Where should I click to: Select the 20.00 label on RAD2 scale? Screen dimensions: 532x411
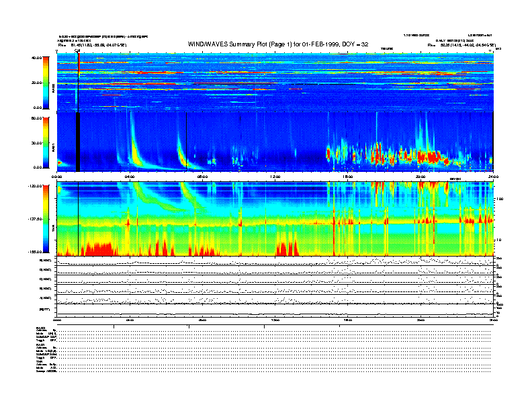click(37, 83)
